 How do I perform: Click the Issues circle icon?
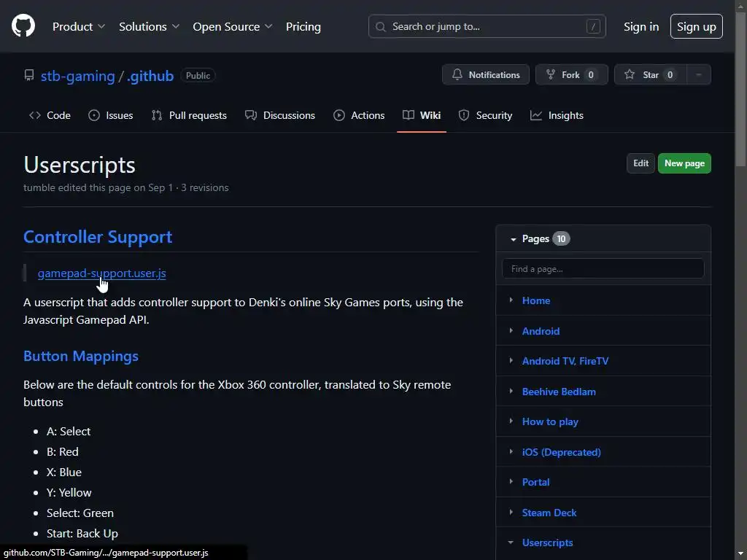[94, 115]
